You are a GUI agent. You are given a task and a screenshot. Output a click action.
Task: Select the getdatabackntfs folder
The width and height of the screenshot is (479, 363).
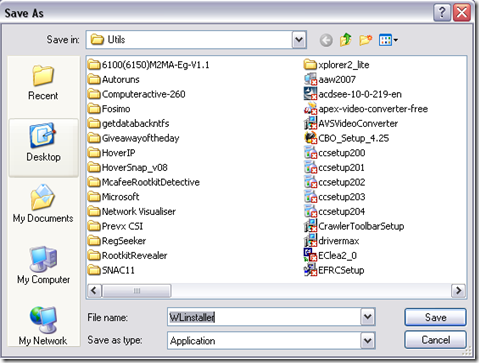pos(129,123)
